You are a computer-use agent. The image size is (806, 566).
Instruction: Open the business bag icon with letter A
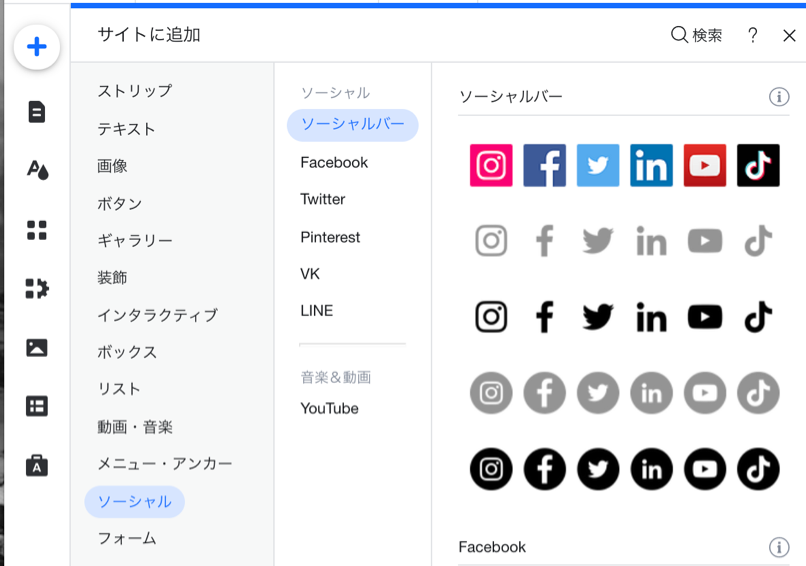36,465
